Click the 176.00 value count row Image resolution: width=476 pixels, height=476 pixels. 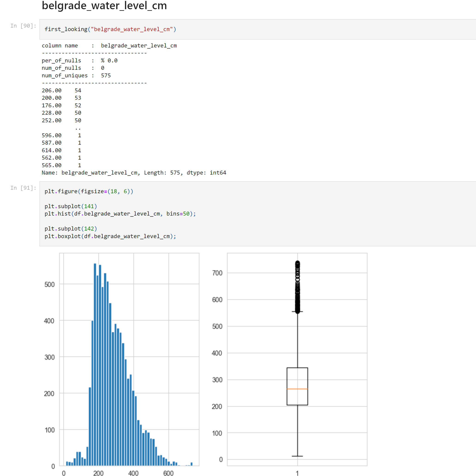(61, 105)
